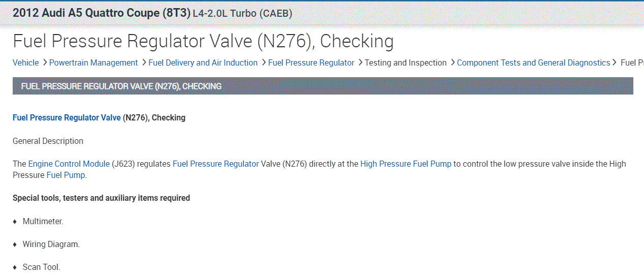Image resolution: width=644 pixels, height=276 pixels.
Task: Select the Wiring Diagram bullet item
Action: pyautogui.click(x=51, y=244)
